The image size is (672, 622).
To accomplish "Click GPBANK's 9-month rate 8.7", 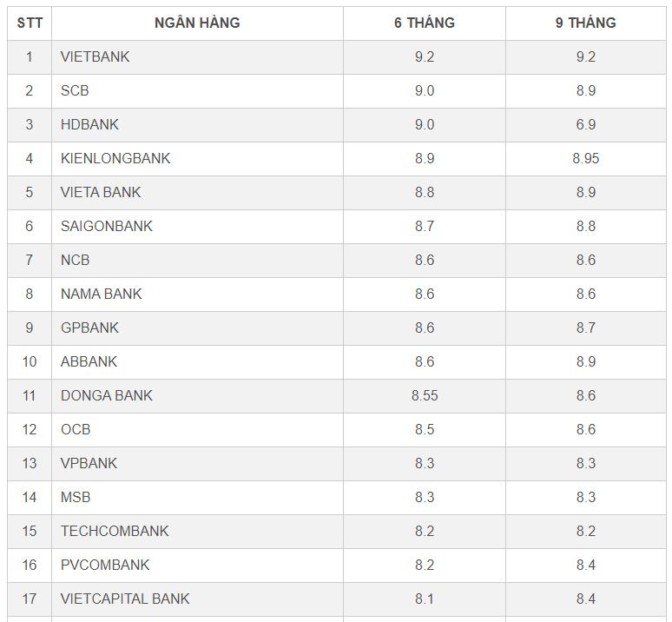I will [585, 328].
